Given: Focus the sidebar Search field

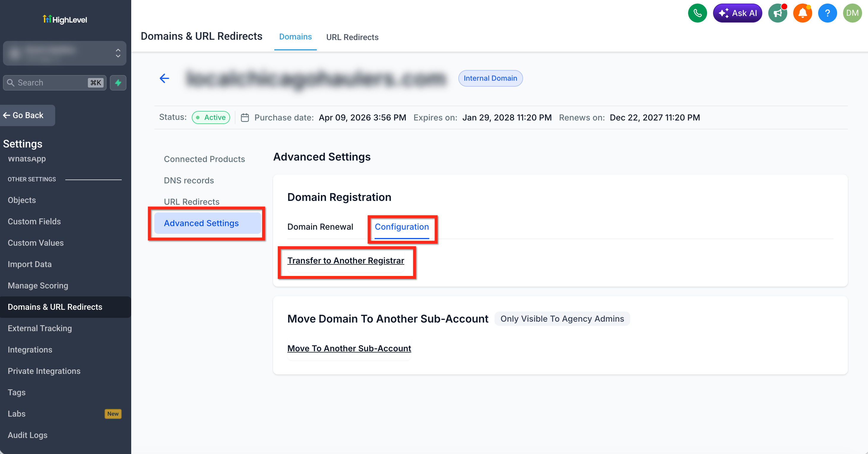Looking at the screenshot, I should point(55,82).
